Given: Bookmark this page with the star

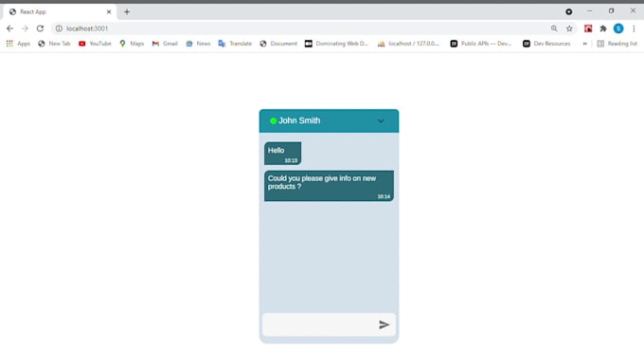Looking at the screenshot, I should (x=569, y=28).
